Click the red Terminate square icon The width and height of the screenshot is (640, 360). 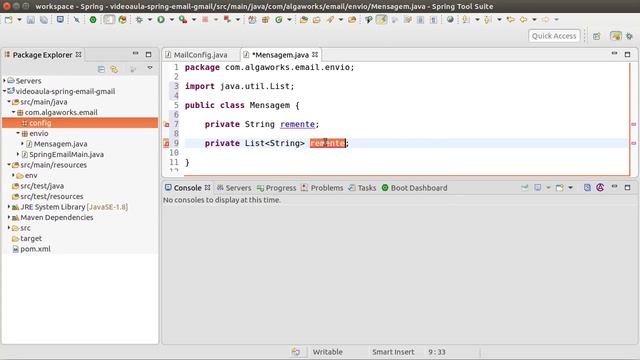point(205,20)
